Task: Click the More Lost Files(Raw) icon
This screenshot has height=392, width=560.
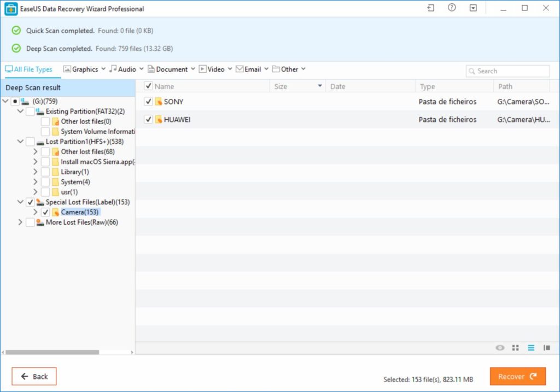Action: pyautogui.click(x=40, y=223)
